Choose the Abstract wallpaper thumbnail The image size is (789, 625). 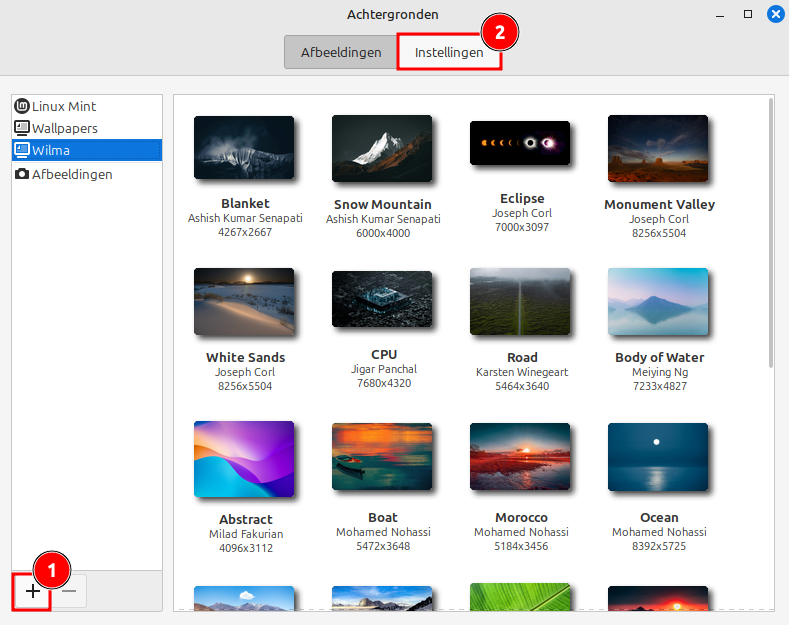(x=244, y=460)
